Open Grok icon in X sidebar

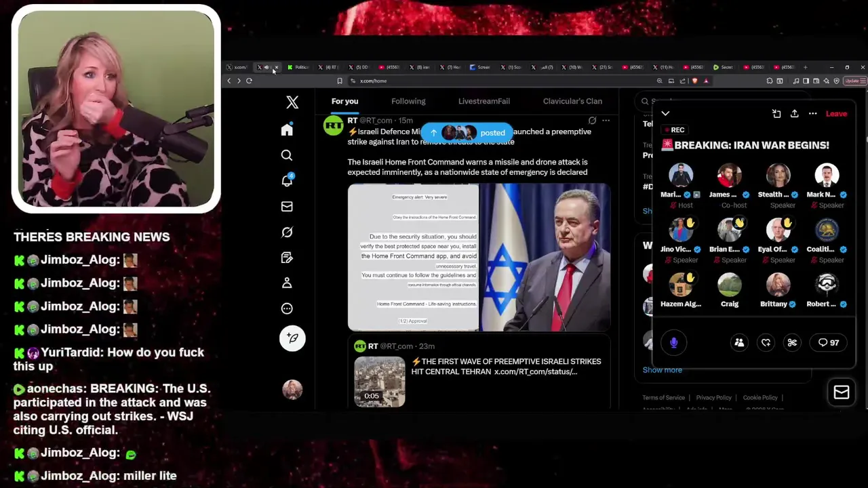[x=287, y=232]
